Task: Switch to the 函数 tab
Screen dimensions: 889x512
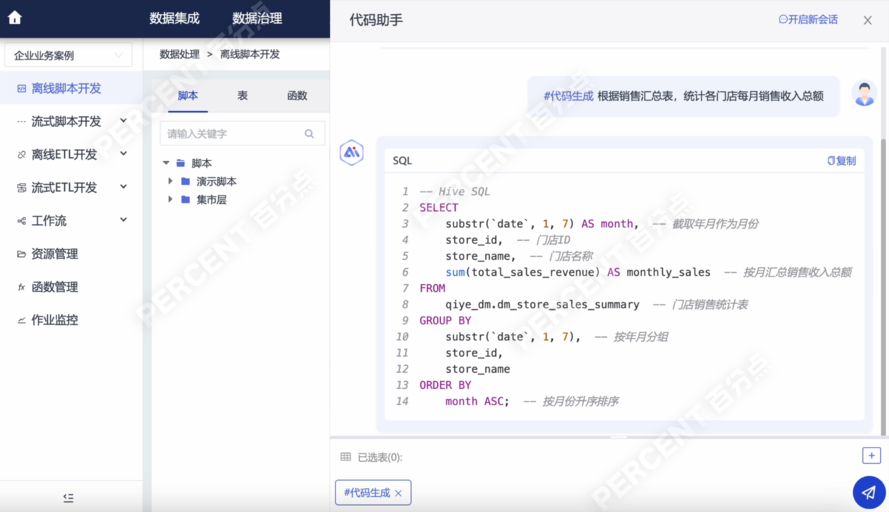Action: point(297,96)
